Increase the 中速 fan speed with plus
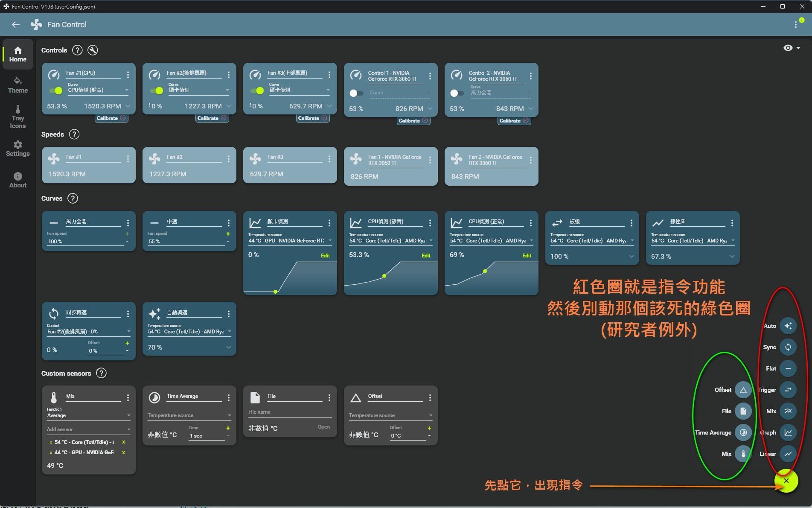The height and width of the screenshot is (508, 812). (x=228, y=234)
